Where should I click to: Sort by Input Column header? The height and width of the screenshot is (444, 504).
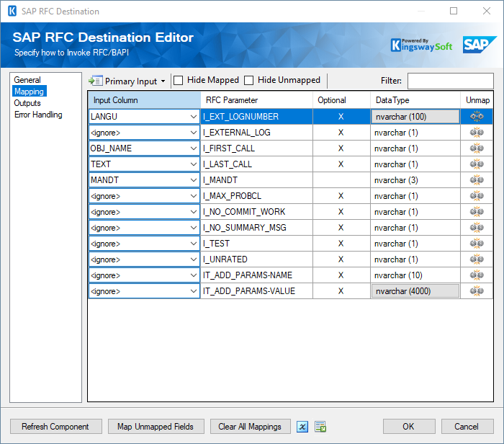tap(144, 100)
